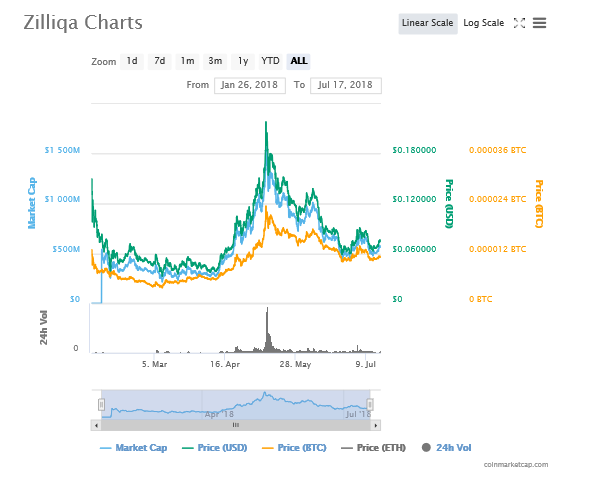Click the Apr '18 navigator label

[219, 414]
